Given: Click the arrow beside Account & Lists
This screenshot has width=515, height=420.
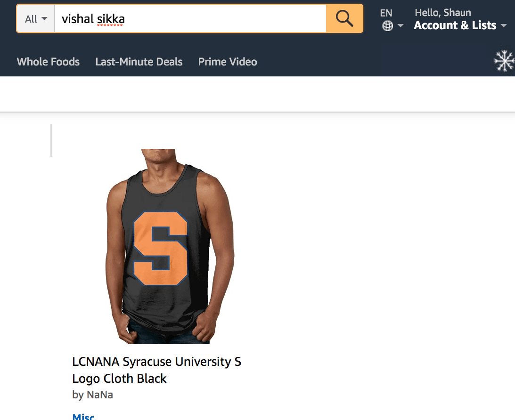Looking at the screenshot, I should pyautogui.click(x=504, y=25).
